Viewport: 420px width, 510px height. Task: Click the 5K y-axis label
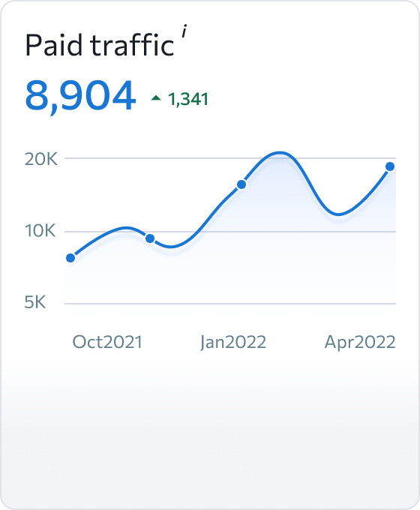35,302
